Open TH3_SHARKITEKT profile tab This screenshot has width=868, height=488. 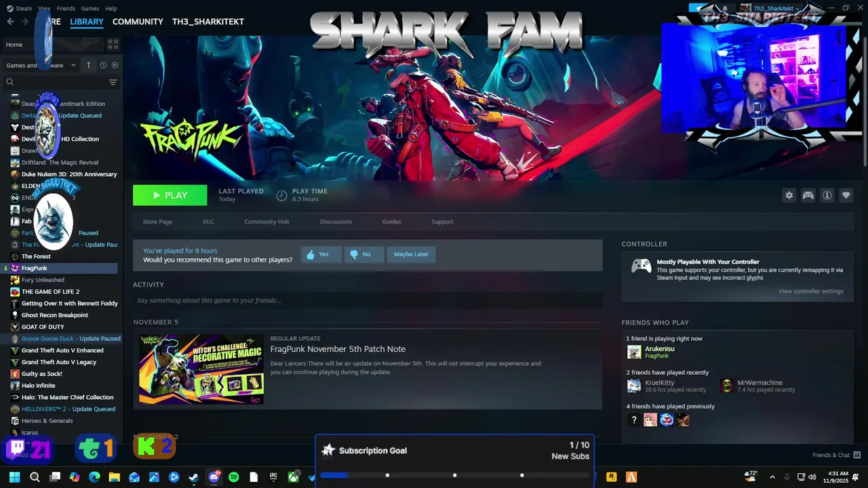208,22
